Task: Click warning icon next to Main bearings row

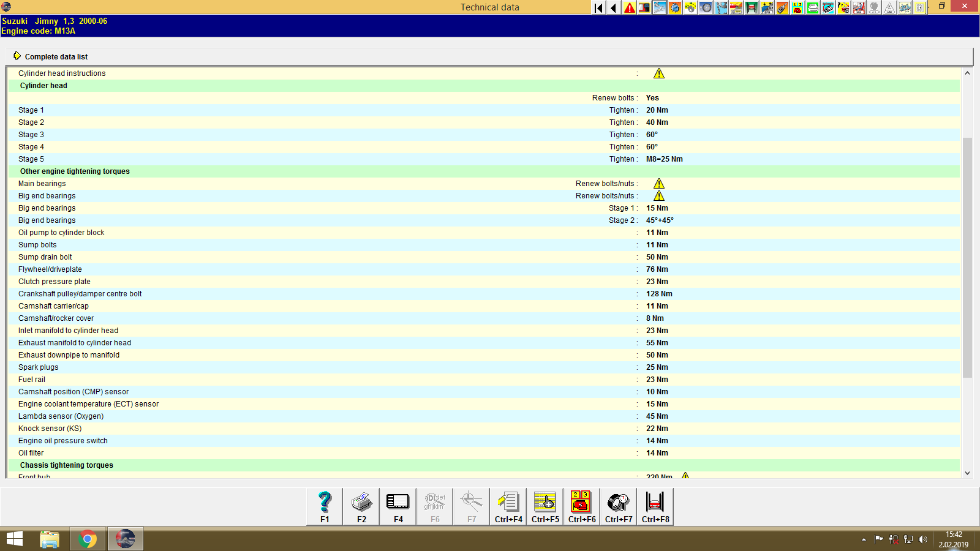Action: (659, 183)
